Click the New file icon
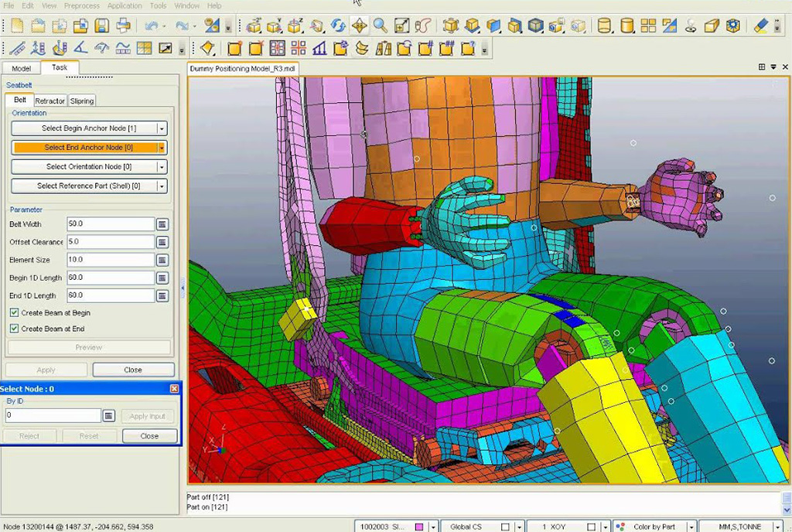 16,26
